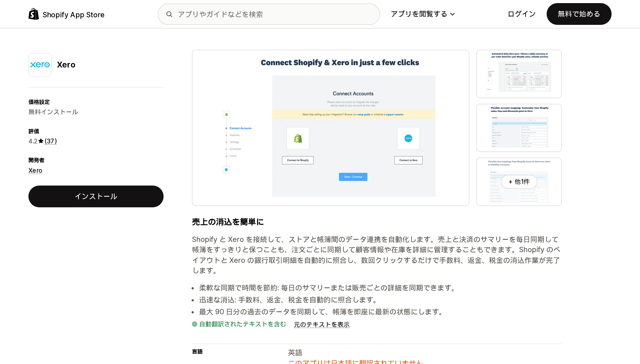Click 元のテキストを表示 link

pos(322,324)
